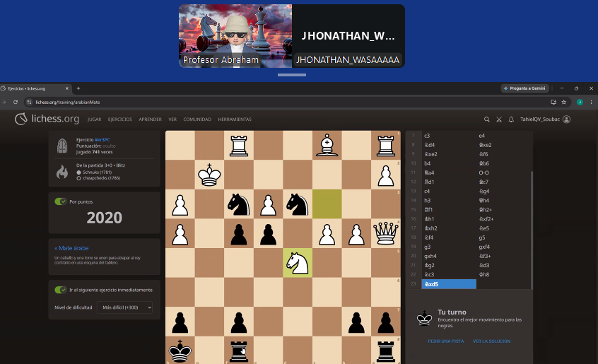Open the TahielQV_Soubac user menu

[545, 119]
